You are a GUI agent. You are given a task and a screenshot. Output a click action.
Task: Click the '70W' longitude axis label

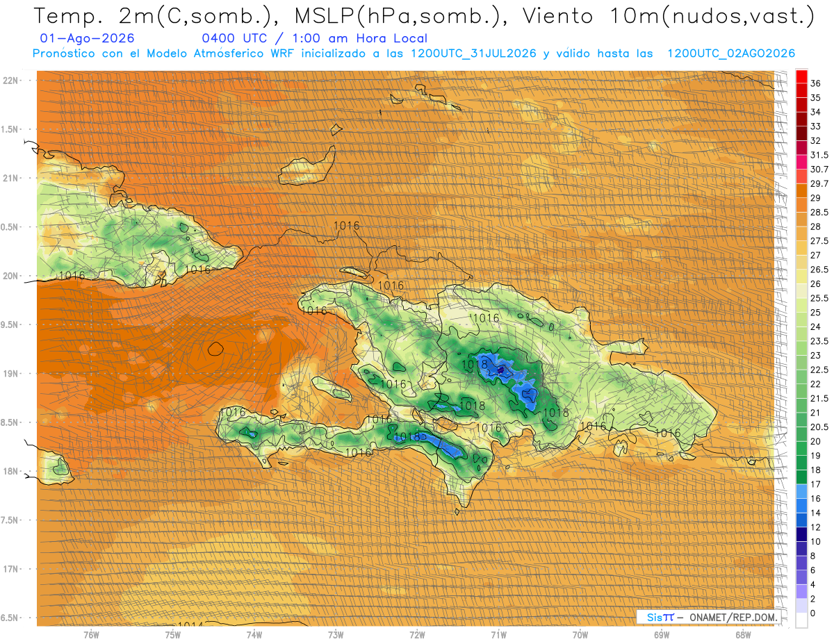coord(580,634)
